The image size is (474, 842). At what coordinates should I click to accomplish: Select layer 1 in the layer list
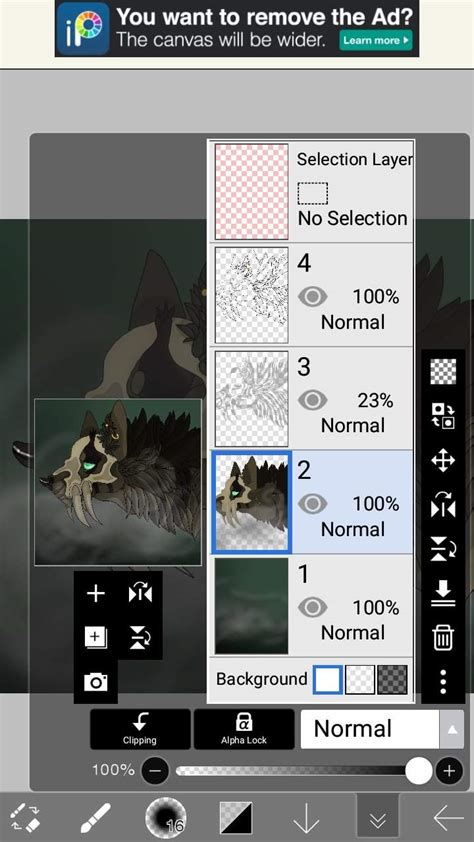[312, 605]
